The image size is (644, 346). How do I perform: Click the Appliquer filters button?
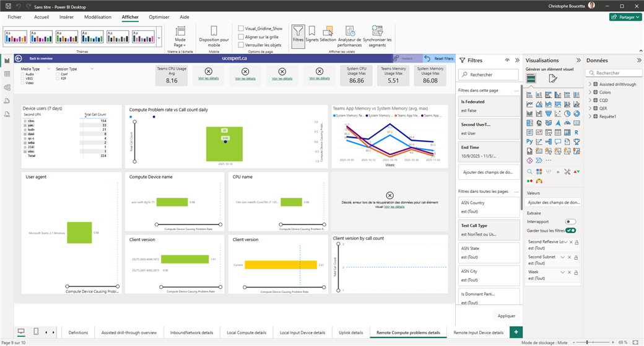pos(506,316)
